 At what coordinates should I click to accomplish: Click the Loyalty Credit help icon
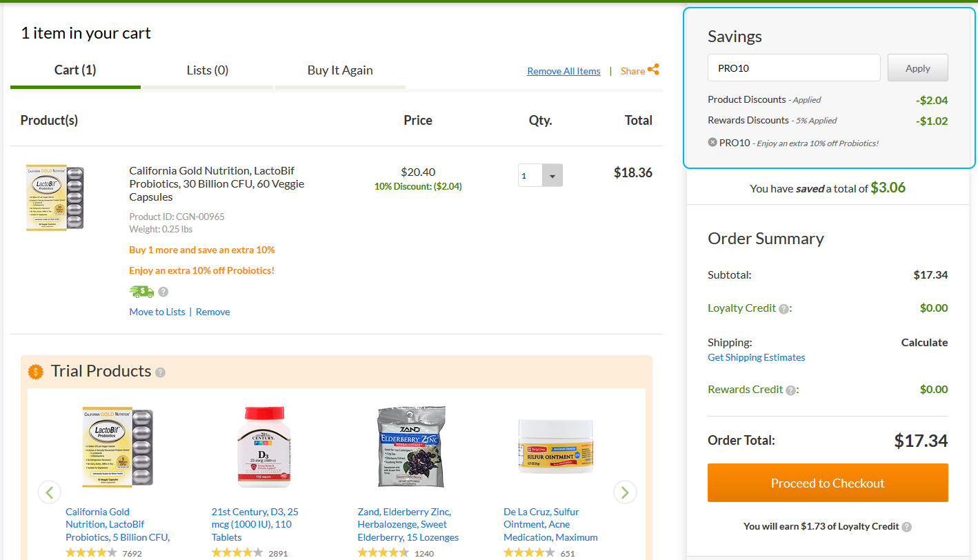click(784, 309)
